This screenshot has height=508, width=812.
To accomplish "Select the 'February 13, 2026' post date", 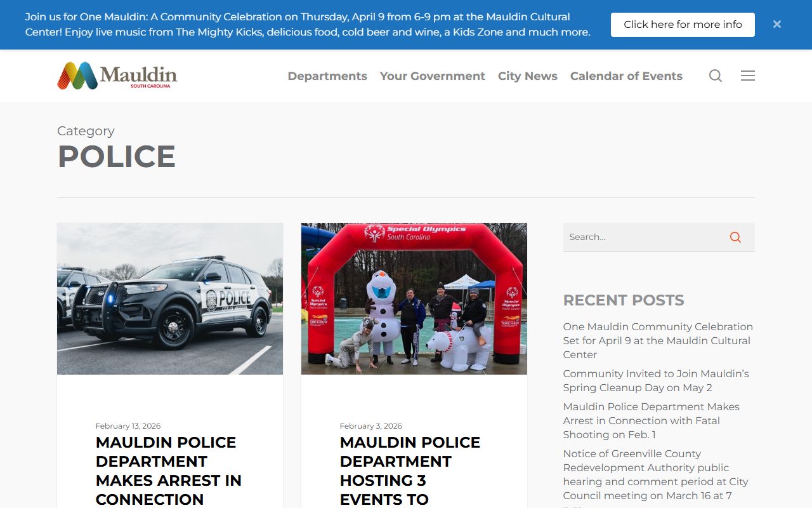I will click(128, 426).
